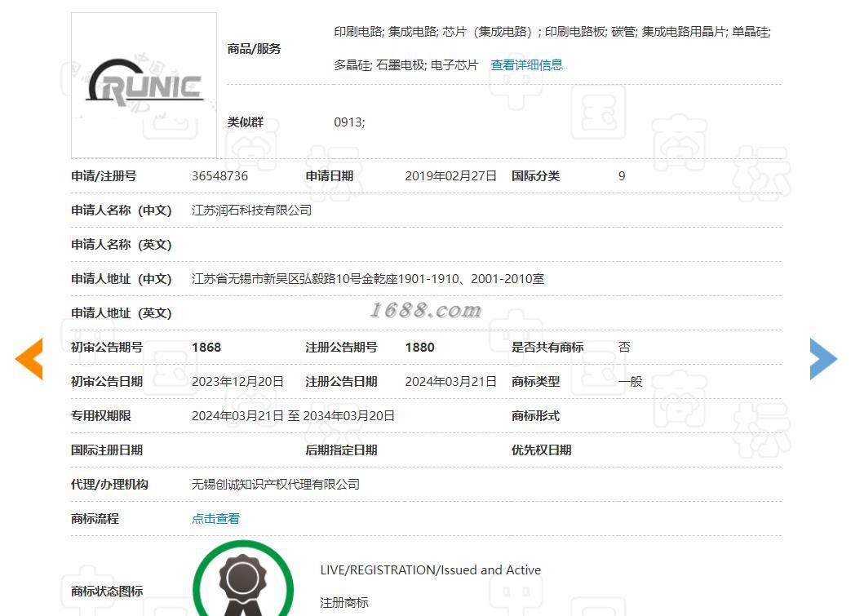Select the 国际注册日期 label
This screenshot has height=616, width=851.
107,450
